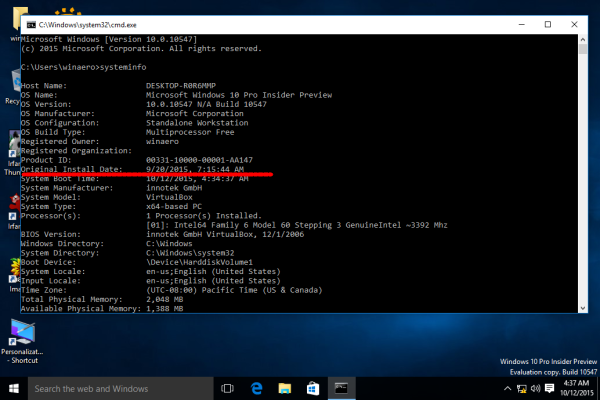The width and height of the screenshot is (600, 400).
Task: Click the scroll down arrow in cmd window
Action: [x=583, y=308]
